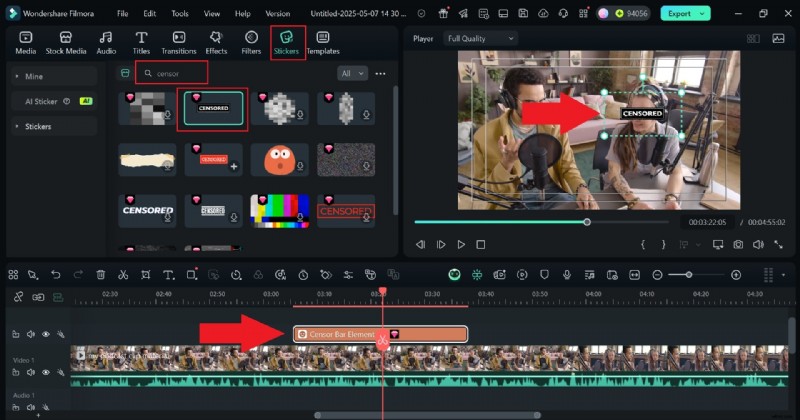
Task: Open the Help menu
Action: [242, 14]
